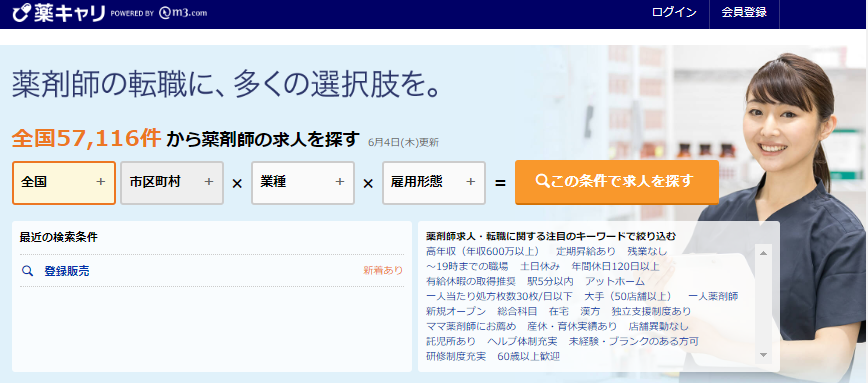Image resolution: width=868 pixels, height=383 pixels.
Task: Select keyword 一人当たり処方枚数30枚/日以下
Action: point(499,296)
